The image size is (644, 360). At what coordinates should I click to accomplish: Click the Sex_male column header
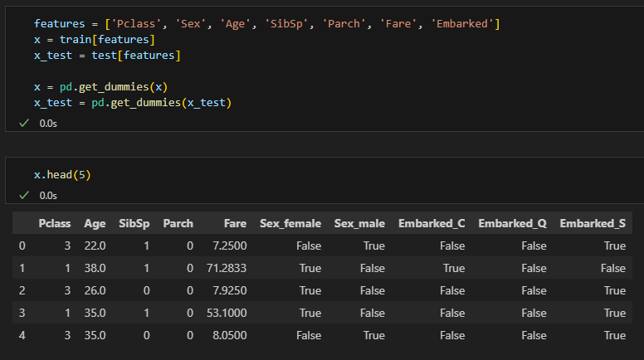coord(359,223)
